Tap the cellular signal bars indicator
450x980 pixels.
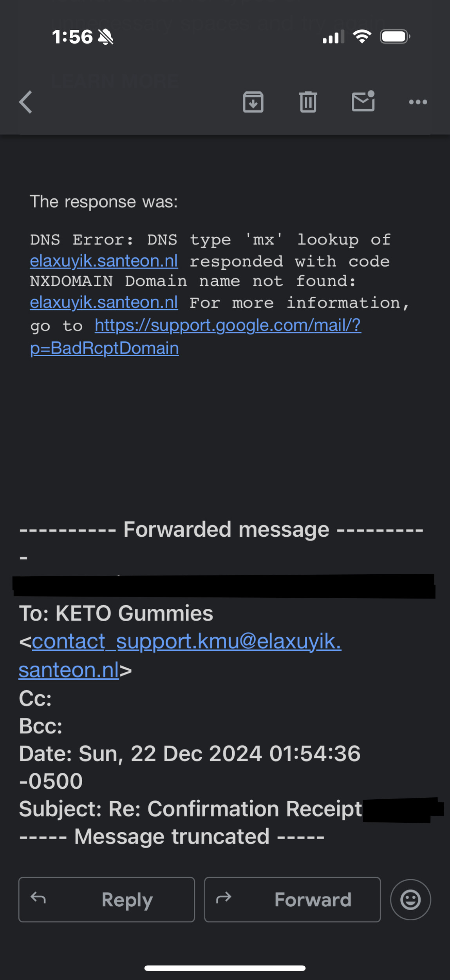333,37
